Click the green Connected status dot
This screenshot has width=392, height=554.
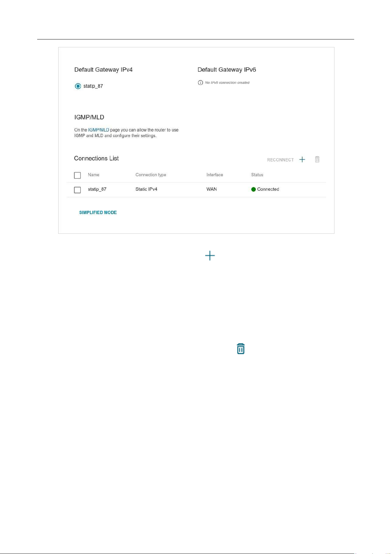point(254,189)
